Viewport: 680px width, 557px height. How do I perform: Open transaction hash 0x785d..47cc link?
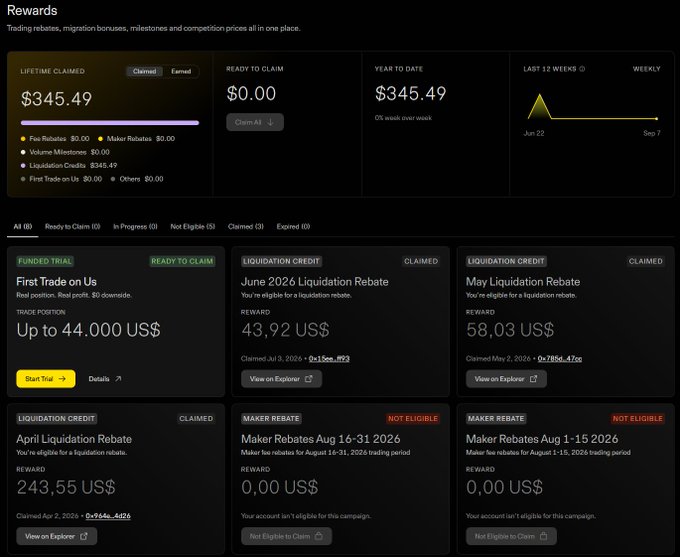point(560,359)
